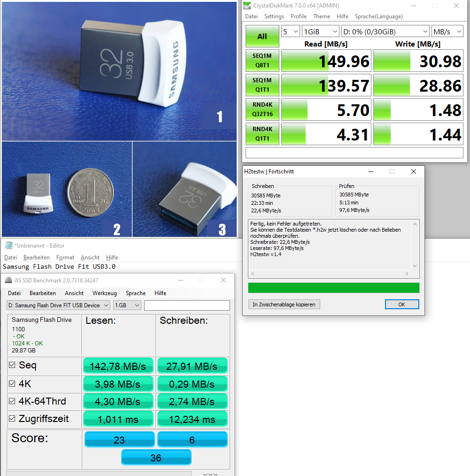The height and width of the screenshot is (476, 470).
Task: Click the 0,29 MB/s 4K write result
Action: (192, 384)
